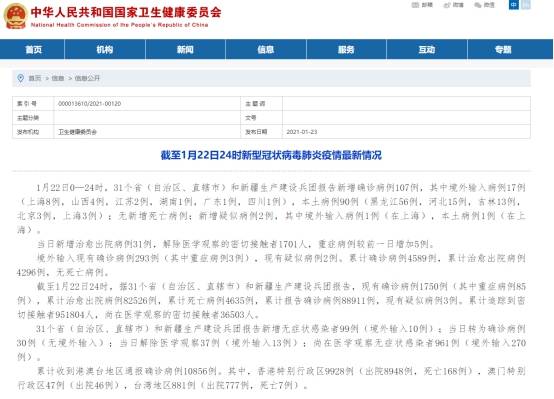Open the 信息 navigation tab
The image size is (554, 399).
tap(266, 49)
